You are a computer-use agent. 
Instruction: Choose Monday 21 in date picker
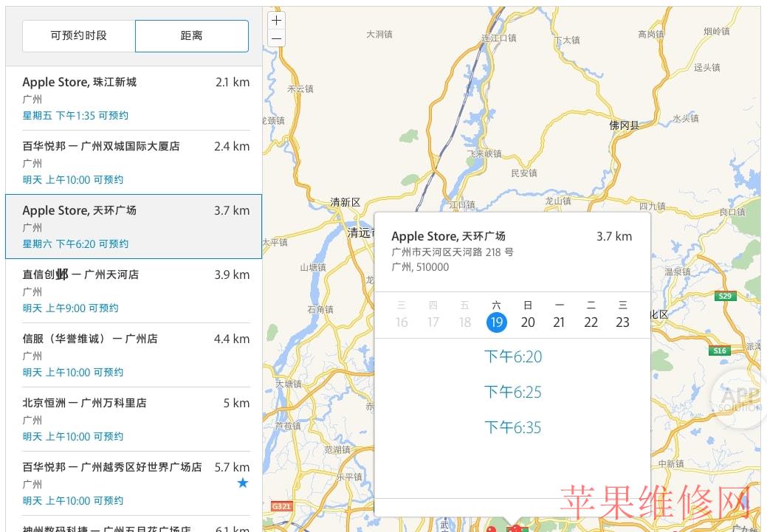pos(559,322)
